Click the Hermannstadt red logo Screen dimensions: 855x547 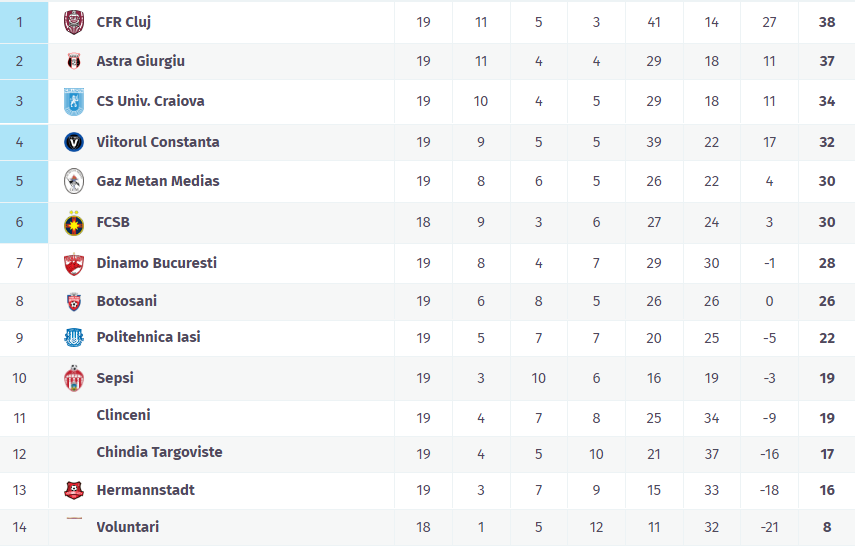pyautogui.click(x=74, y=490)
